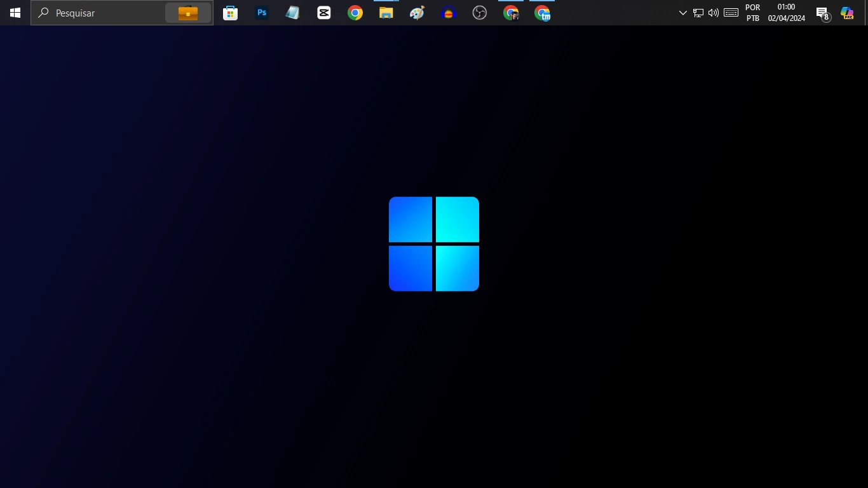
Task: Open OBS Studio
Action: coord(480,13)
